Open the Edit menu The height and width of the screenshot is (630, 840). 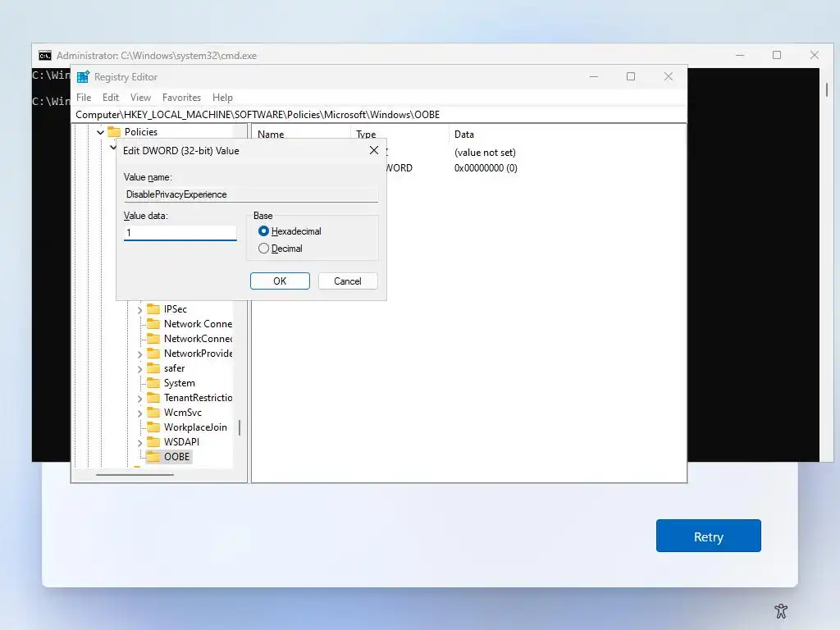click(x=111, y=98)
